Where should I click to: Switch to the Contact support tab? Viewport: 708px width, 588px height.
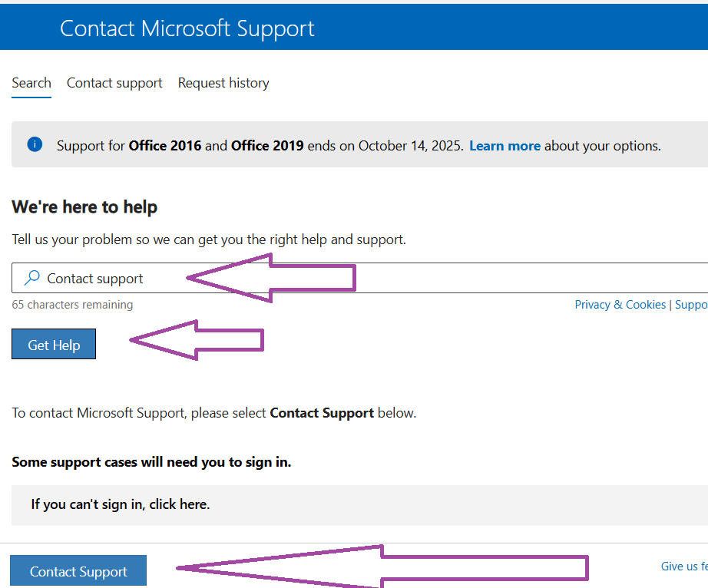114,83
